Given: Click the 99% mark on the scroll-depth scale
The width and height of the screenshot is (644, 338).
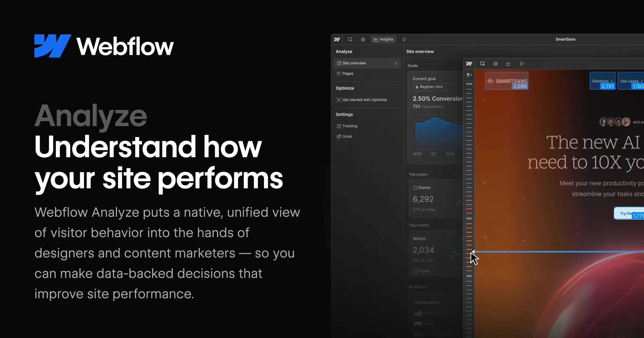Looking at the screenshot, I should click(469, 218).
